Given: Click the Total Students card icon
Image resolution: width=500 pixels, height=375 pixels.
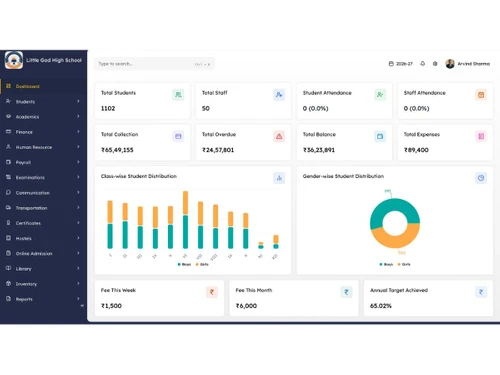Looking at the screenshot, I should [178, 95].
